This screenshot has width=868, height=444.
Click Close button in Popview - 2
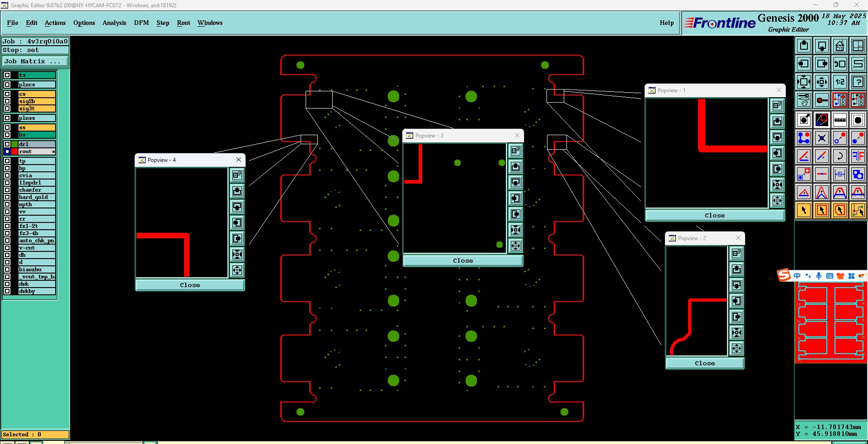point(705,364)
